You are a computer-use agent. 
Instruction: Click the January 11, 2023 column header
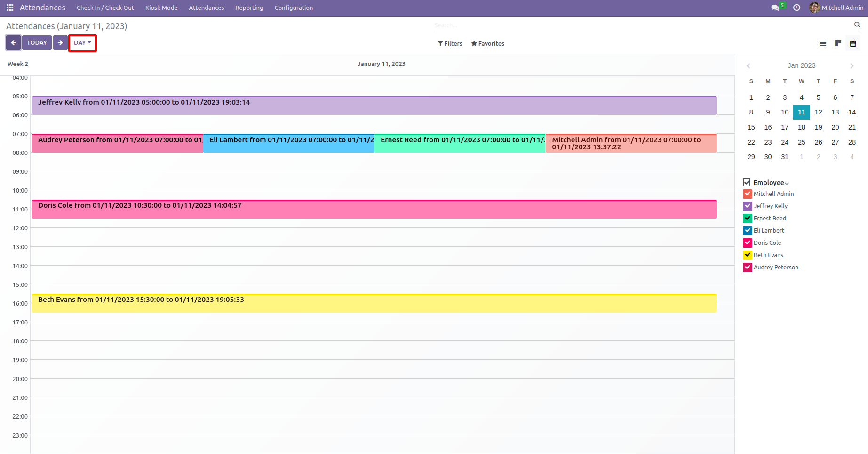(382, 64)
